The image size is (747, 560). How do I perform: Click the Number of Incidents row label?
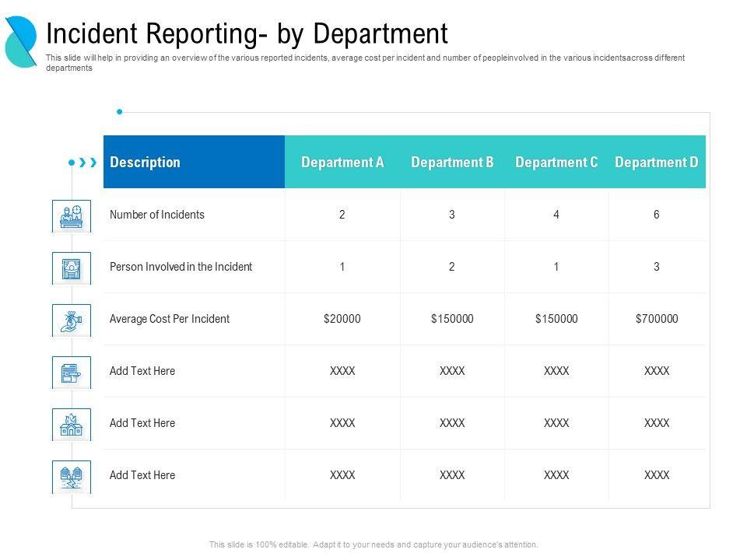click(157, 215)
